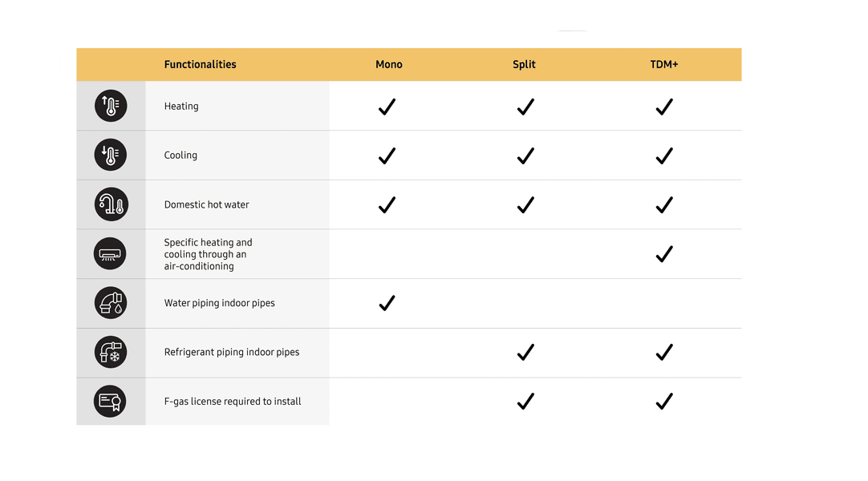
Task: Click Mono checkmark for Water piping
Action: click(x=387, y=303)
